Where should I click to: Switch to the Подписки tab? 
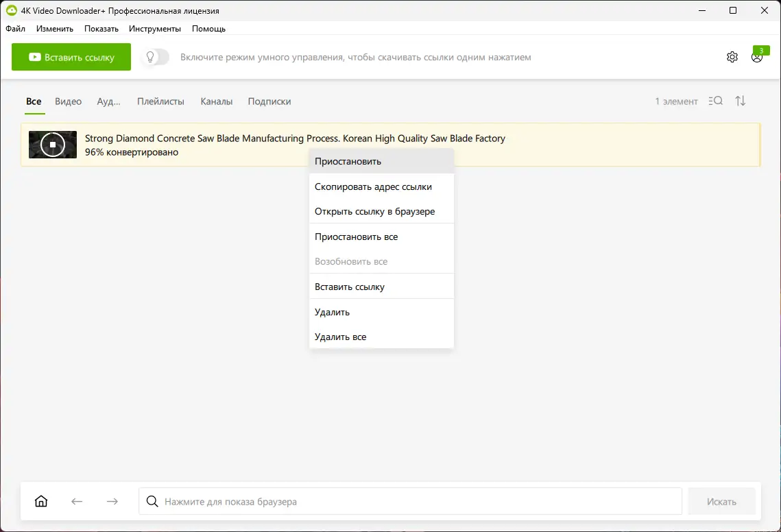pos(269,101)
